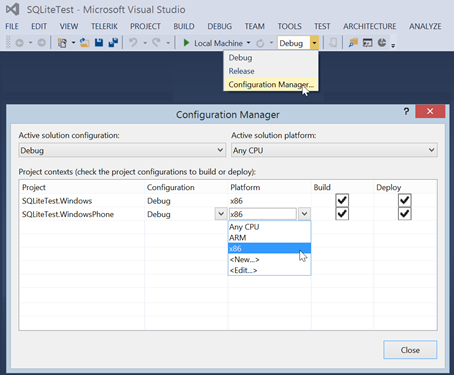Open the New Project icon dropdown arrow
454x375 pixels.
(73, 43)
